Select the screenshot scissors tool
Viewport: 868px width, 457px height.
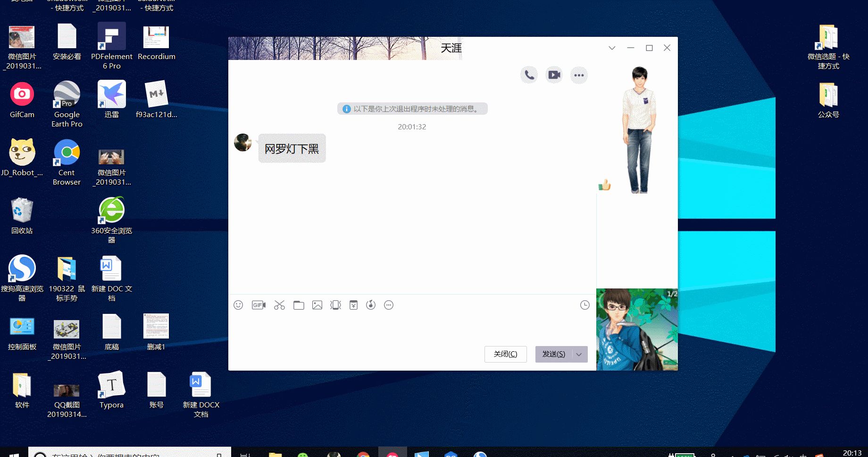pyautogui.click(x=279, y=305)
